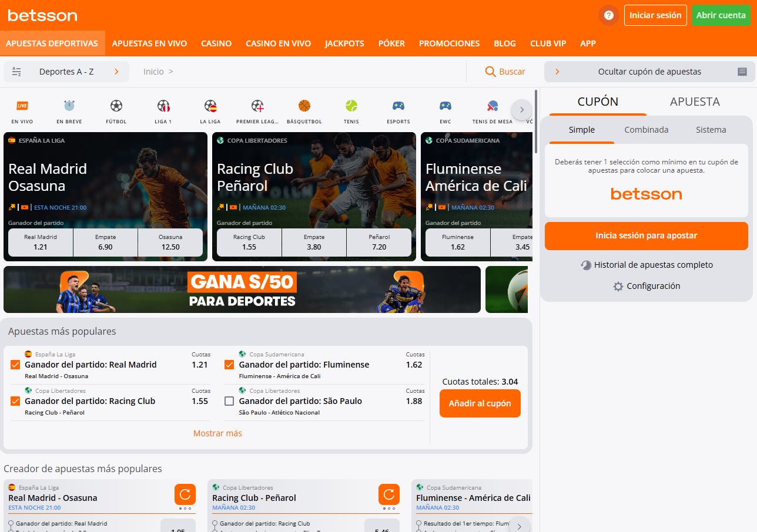757x532 pixels.
Task: Select the Combinada betslip tab
Action: 647,130
